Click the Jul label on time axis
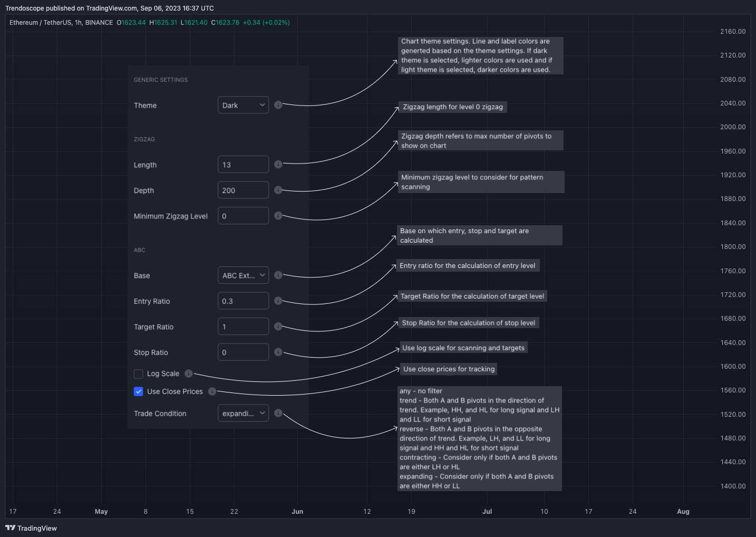 click(487, 512)
